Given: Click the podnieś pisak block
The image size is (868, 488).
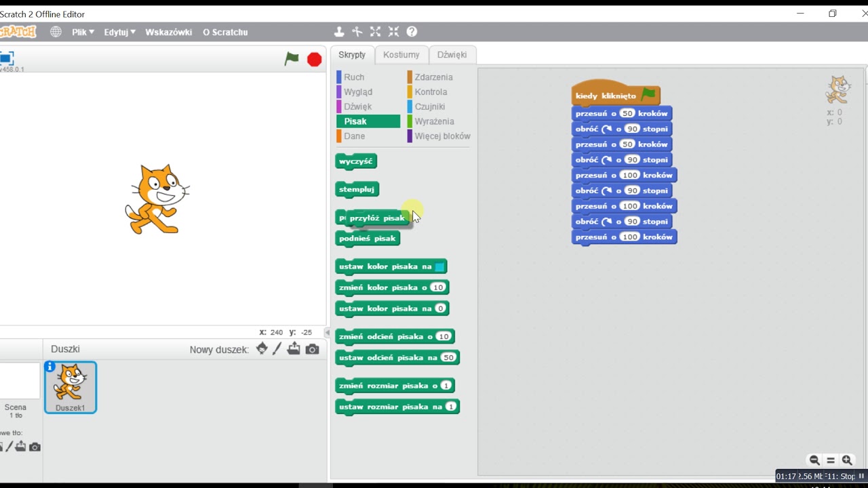Looking at the screenshot, I should 368,239.
